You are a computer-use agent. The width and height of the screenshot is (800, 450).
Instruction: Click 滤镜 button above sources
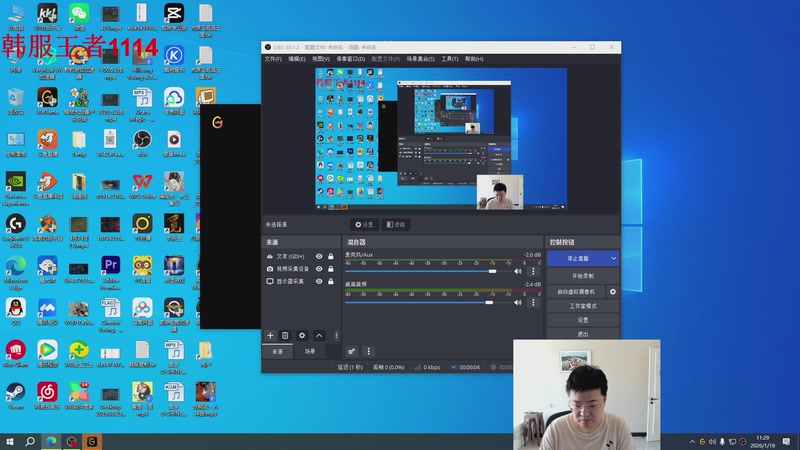pyautogui.click(x=396, y=224)
